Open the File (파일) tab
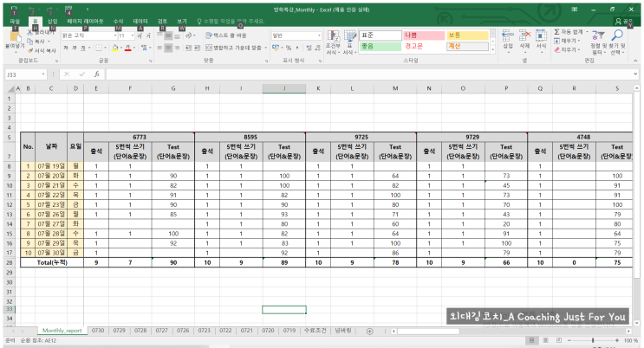Image resolution: width=644 pixels, height=348 pixels. pos(15,22)
